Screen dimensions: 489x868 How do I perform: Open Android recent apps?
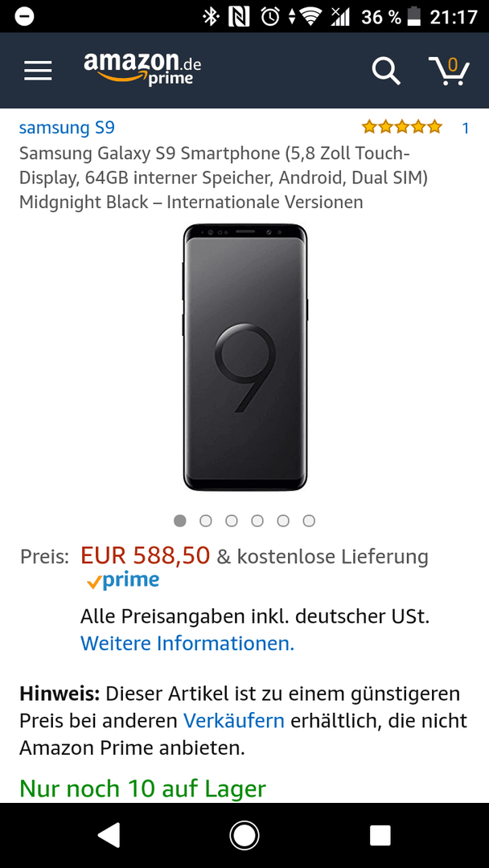[380, 835]
